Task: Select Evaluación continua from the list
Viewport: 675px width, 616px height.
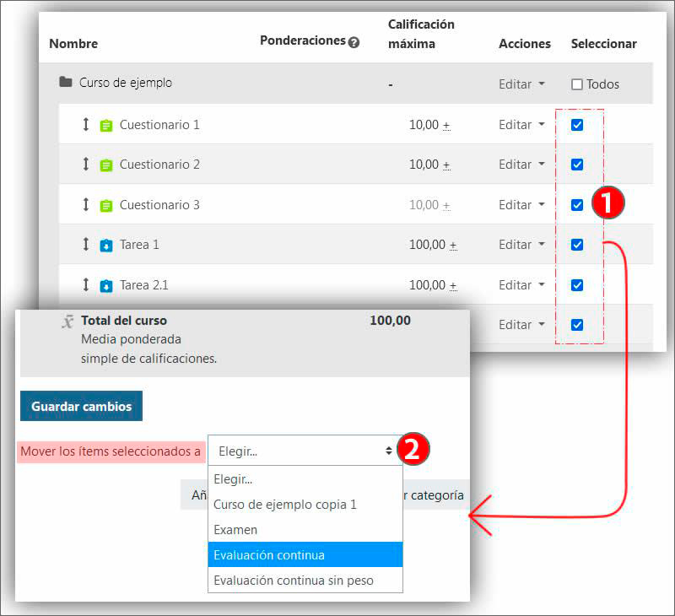Action: click(305, 554)
